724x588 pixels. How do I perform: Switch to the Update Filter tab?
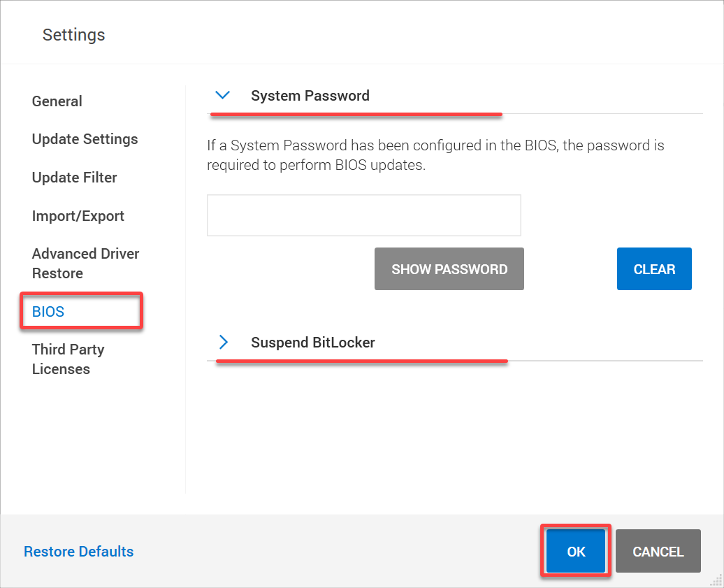pos(74,178)
